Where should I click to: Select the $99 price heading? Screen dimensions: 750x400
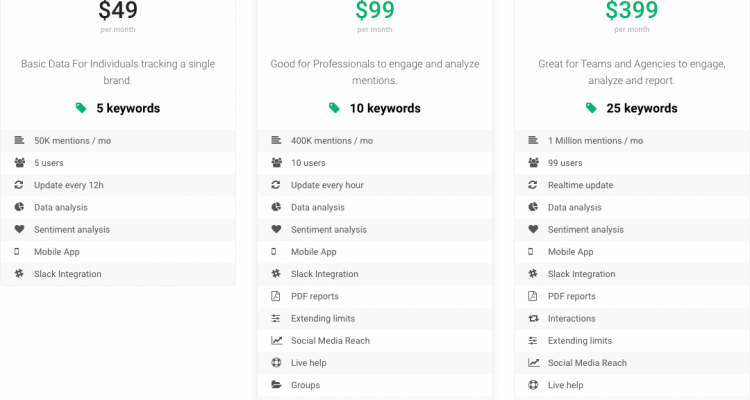tap(375, 11)
